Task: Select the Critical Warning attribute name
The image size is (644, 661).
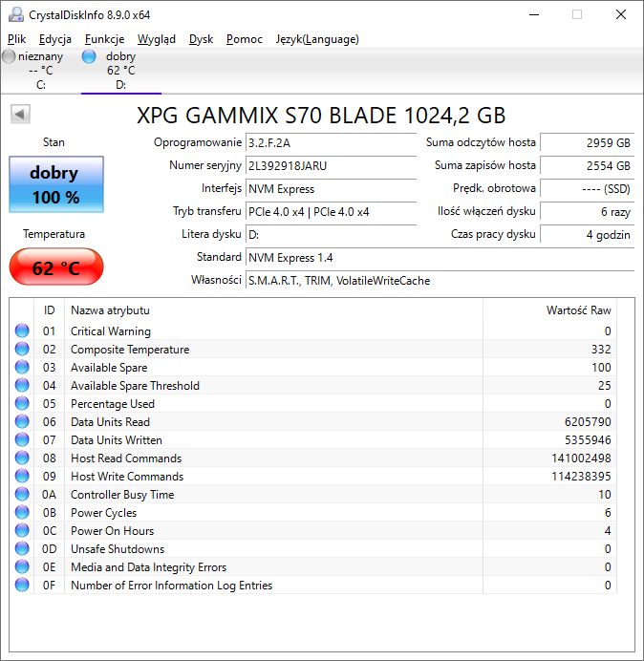Action: 111,331
